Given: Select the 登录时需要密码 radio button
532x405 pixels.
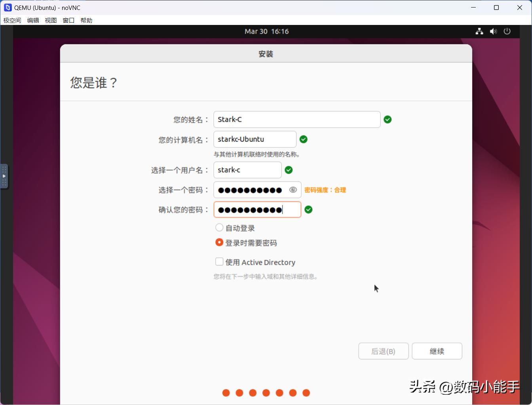Looking at the screenshot, I should click(219, 242).
